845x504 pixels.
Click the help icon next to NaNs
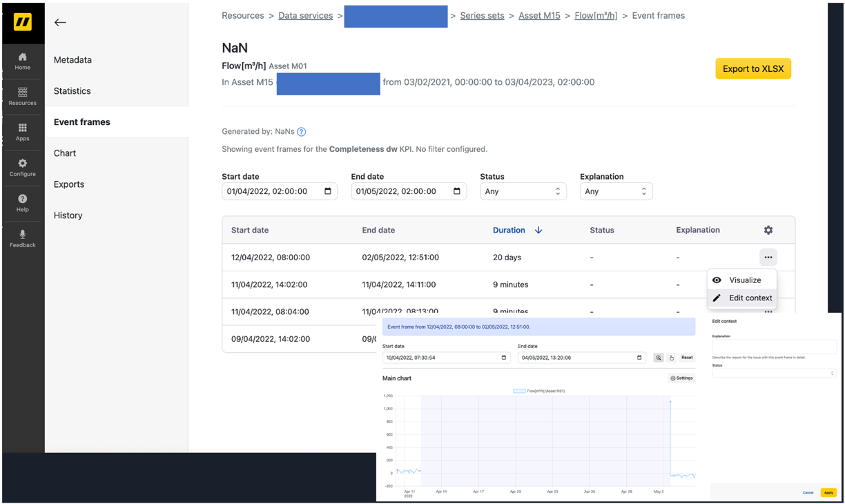pyautogui.click(x=301, y=132)
